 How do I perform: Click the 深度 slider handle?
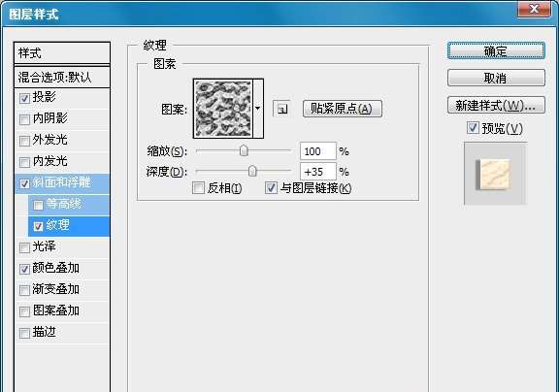point(252,171)
